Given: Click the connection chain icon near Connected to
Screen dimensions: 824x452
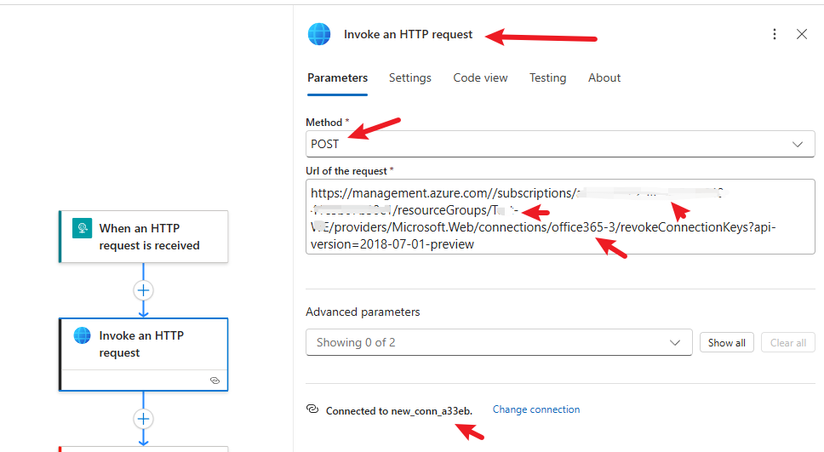Looking at the screenshot, I should click(312, 410).
